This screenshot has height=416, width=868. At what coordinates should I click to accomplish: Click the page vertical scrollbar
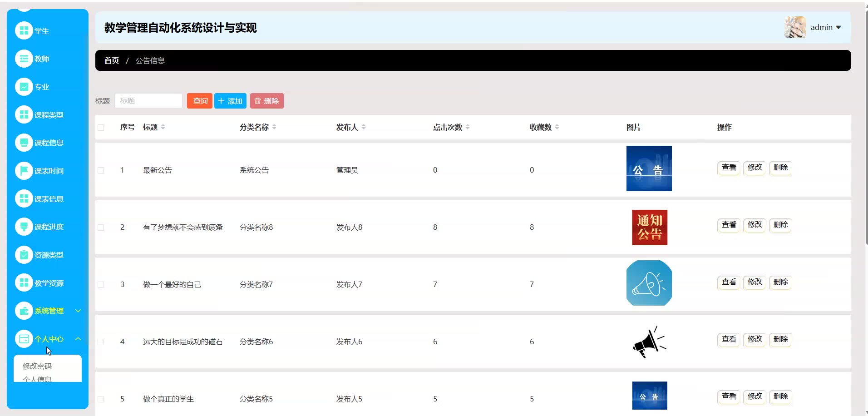click(x=867, y=127)
